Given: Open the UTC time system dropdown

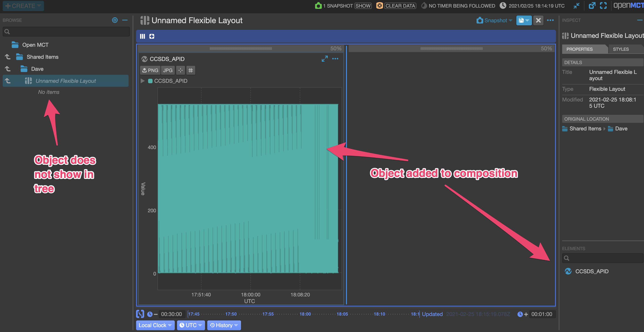Looking at the screenshot, I should (x=191, y=325).
